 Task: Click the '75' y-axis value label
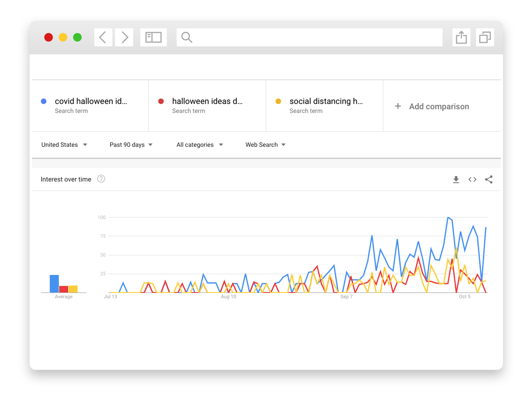coord(103,236)
